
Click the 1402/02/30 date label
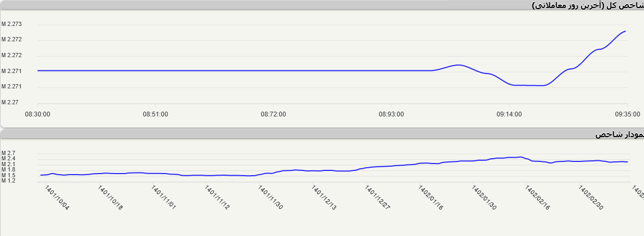click(591, 198)
